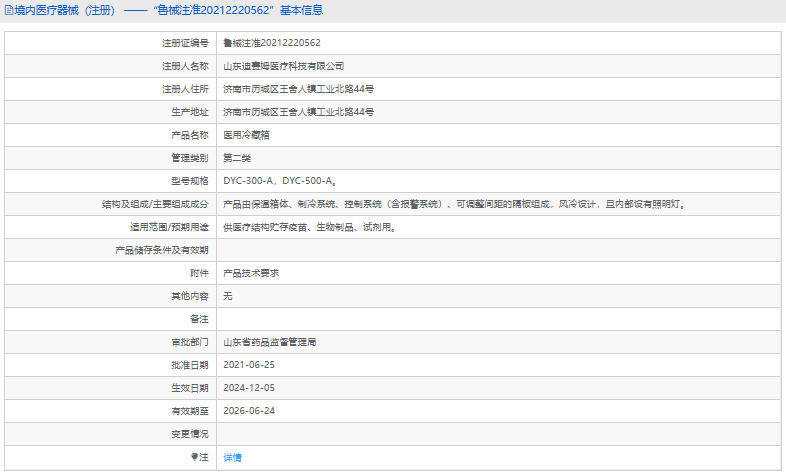
Task: Open the 详情 link
Action: pyautogui.click(x=233, y=457)
